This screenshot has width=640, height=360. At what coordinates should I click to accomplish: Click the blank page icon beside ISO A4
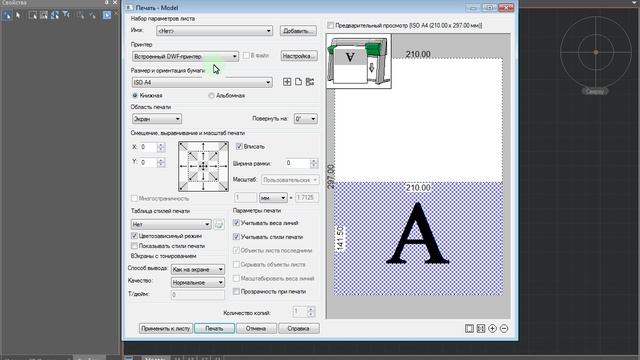pyautogui.click(x=298, y=82)
